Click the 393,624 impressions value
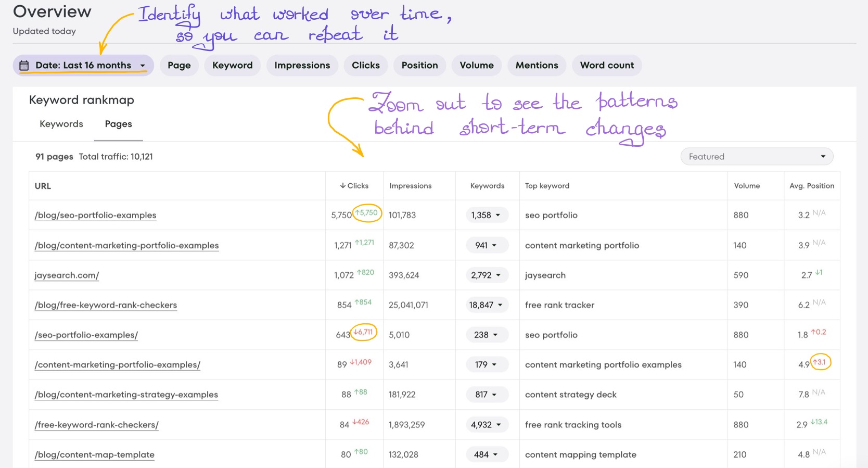Viewport: 868px width, 468px height. [x=404, y=275]
